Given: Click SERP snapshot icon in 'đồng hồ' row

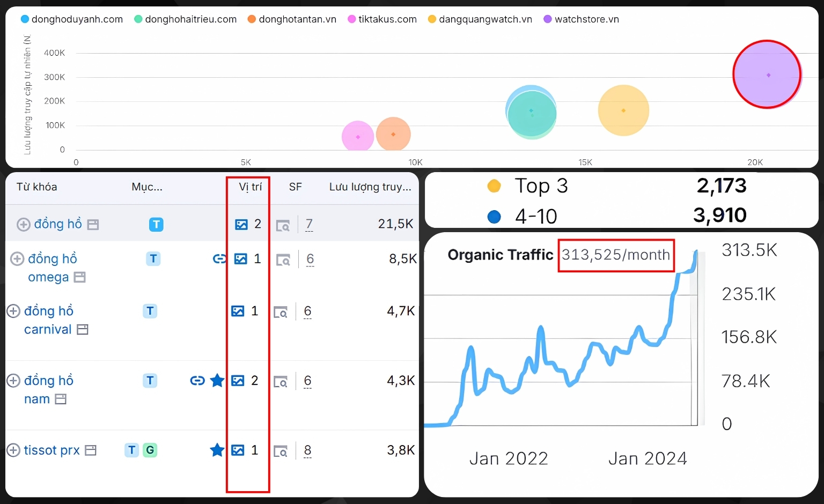Looking at the screenshot, I should pos(282,225).
